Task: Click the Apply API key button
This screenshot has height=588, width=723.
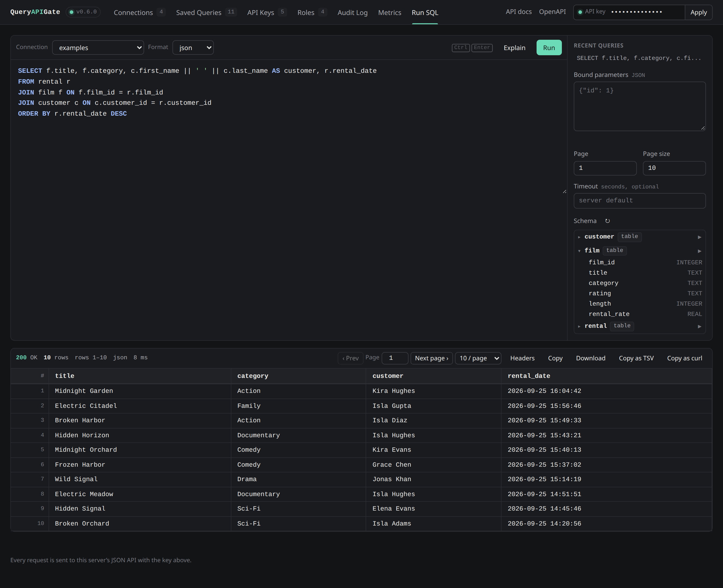Action: 698,12
